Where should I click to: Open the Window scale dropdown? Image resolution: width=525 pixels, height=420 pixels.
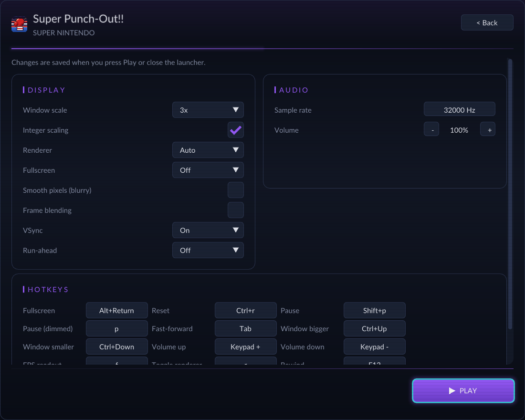[x=208, y=110]
